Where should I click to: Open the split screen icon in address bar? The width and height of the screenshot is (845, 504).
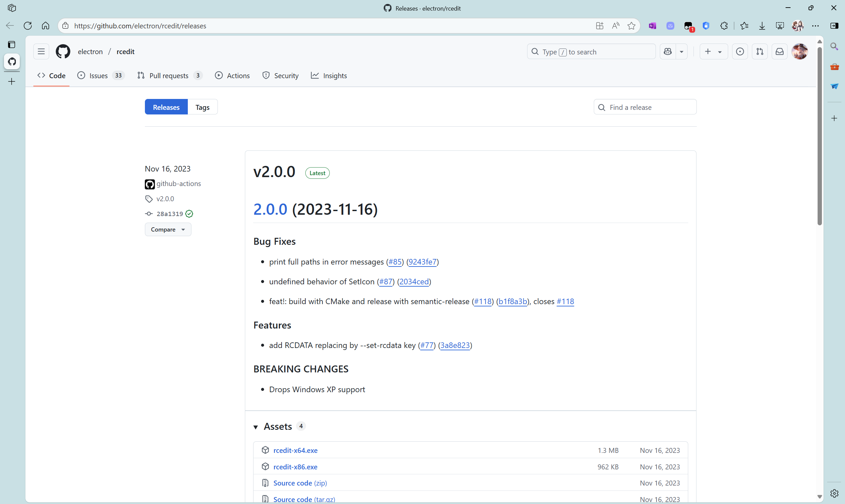click(x=599, y=26)
